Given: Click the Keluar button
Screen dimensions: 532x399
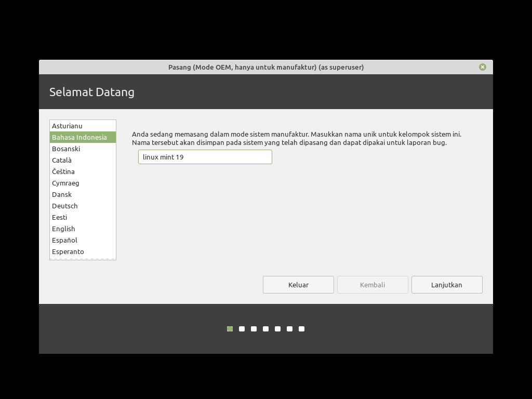Looking at the screenshot, I should 298,285.
